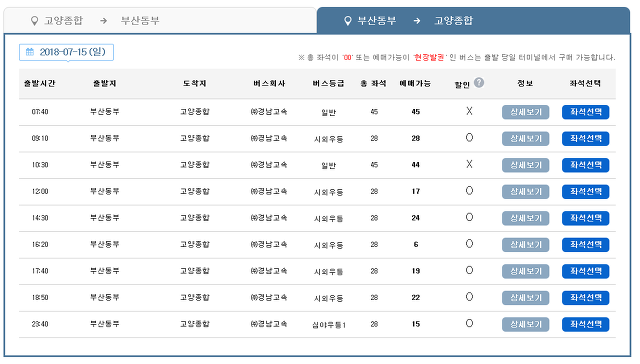Show 상세보기 for the 12:00 bus
640x364 pixels.
[x=525, y=191]
